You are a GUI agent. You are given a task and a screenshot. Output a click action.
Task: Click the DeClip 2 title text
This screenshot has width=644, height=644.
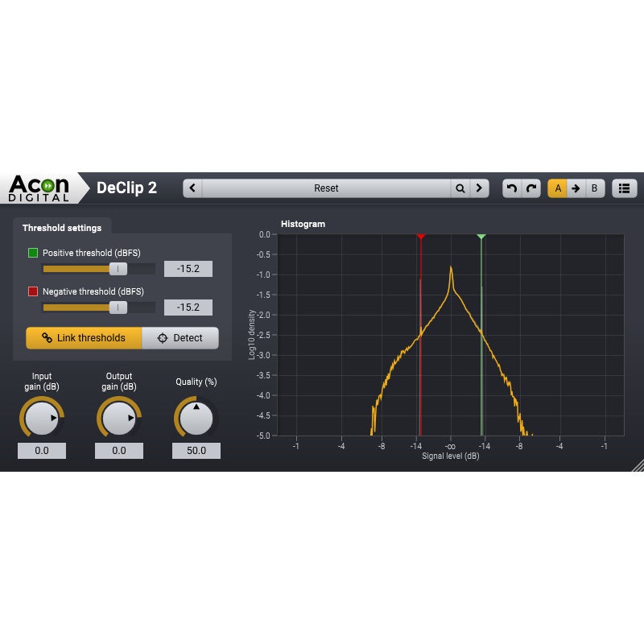click(126, 188)
